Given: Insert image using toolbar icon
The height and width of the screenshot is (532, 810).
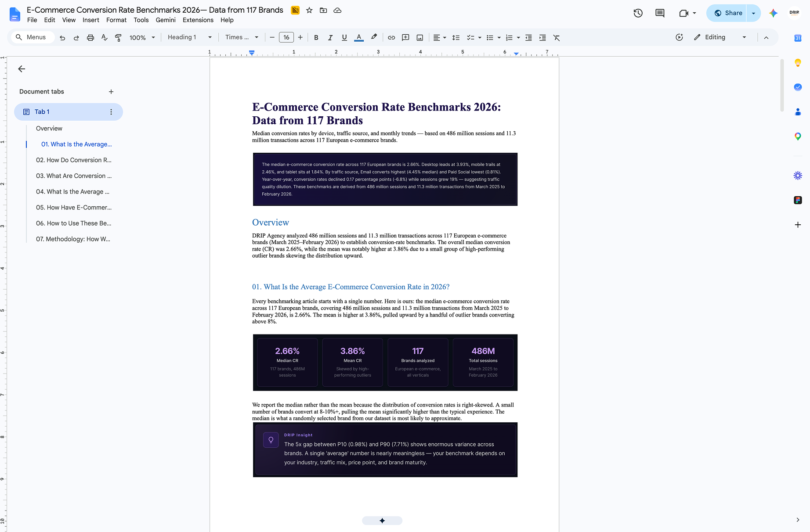Looking at the screenshot, I should click(420, 38).
